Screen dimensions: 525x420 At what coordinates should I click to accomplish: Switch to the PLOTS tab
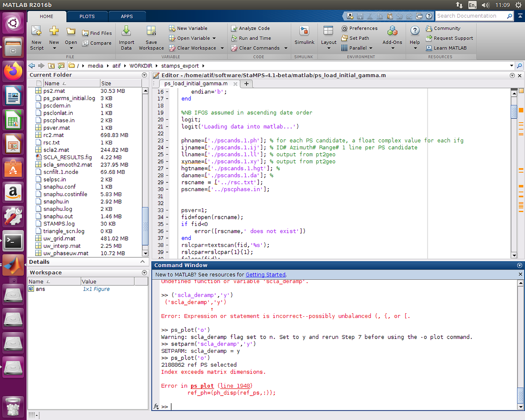tap(87, 16)
